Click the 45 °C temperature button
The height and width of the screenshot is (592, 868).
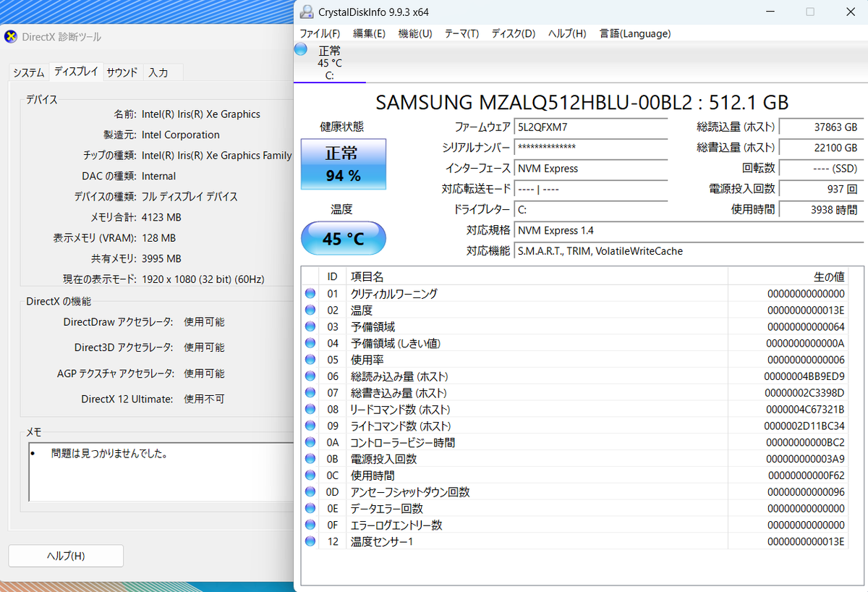tap(344, 239)
